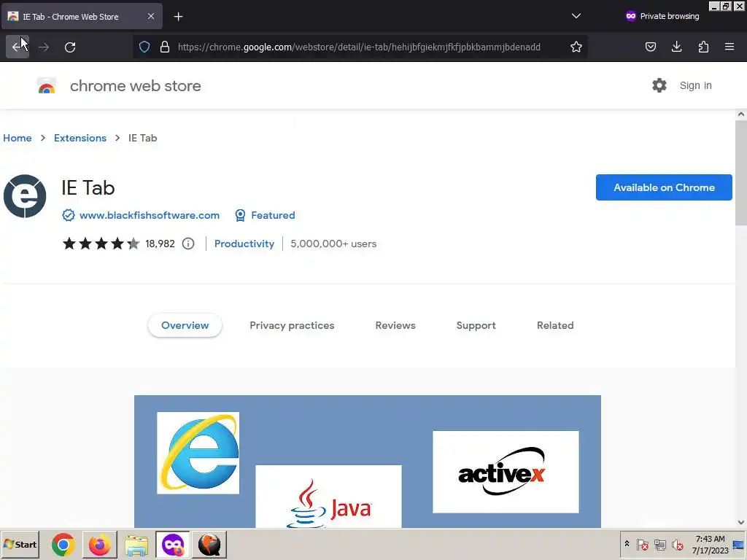
Task: Click the IE Tab extension logo
Action: (x=25, y=196)
